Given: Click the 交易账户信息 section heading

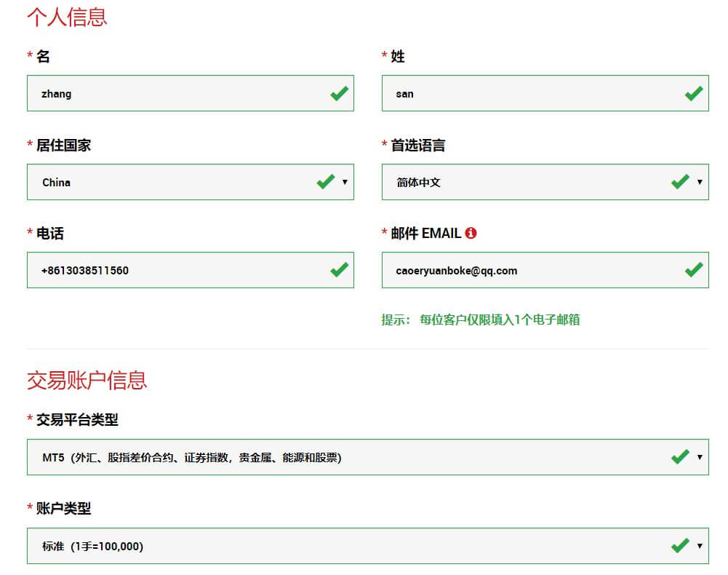Looking at the screenshot, I should pyautogui.click(x=87, y=380).
